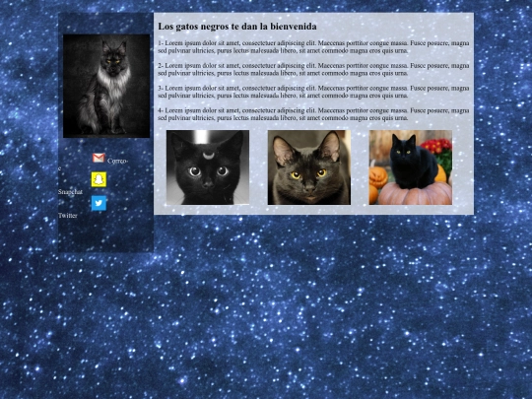Open the yellow-eyed black cat photo

point(309,167)
